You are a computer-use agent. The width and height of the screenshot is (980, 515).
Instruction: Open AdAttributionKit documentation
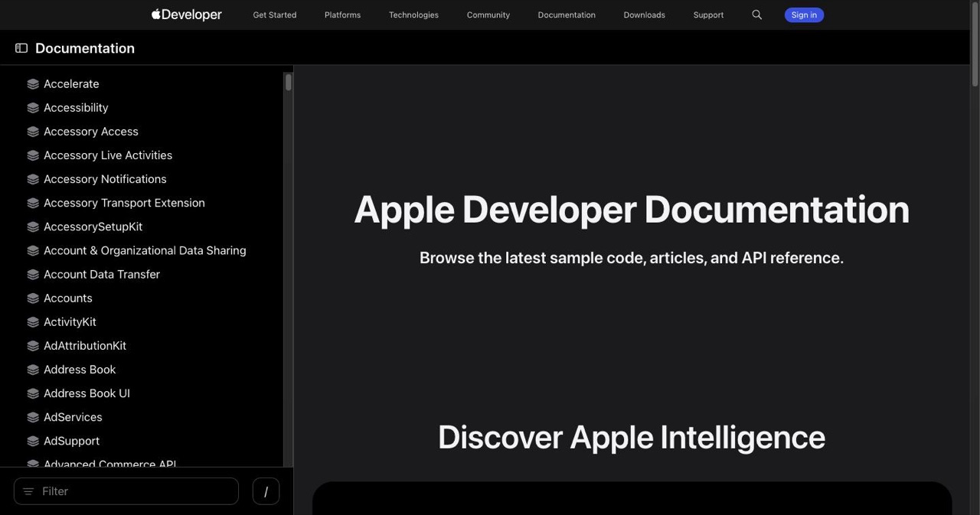click(85, 346)
